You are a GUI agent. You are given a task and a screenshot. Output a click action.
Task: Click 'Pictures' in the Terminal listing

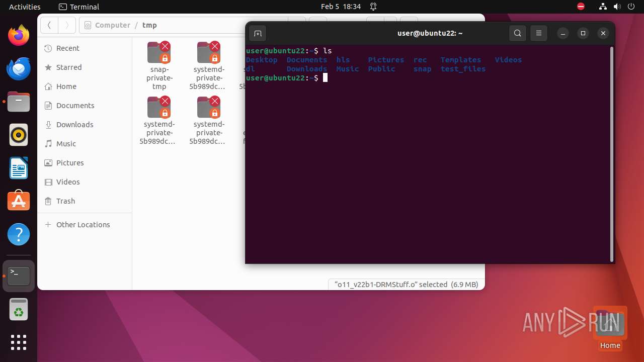[386, 60]
